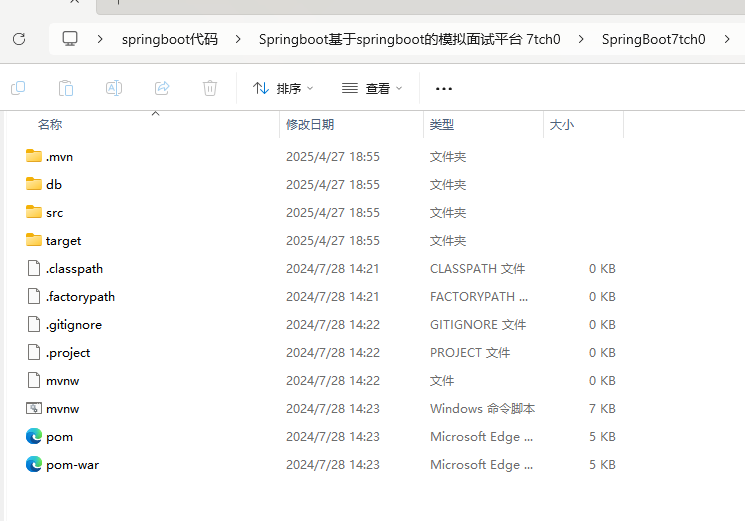
Task: Select the pom file name
Action: (x=59, y=437)
